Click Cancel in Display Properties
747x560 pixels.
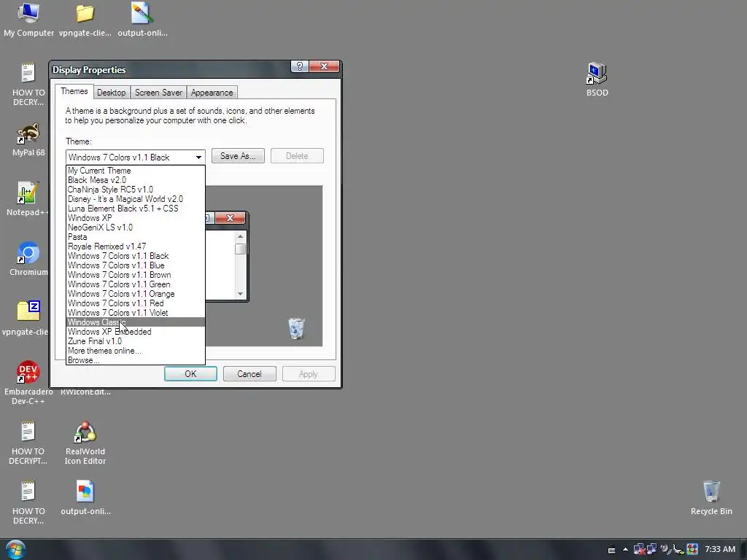(x=249, y=374)
